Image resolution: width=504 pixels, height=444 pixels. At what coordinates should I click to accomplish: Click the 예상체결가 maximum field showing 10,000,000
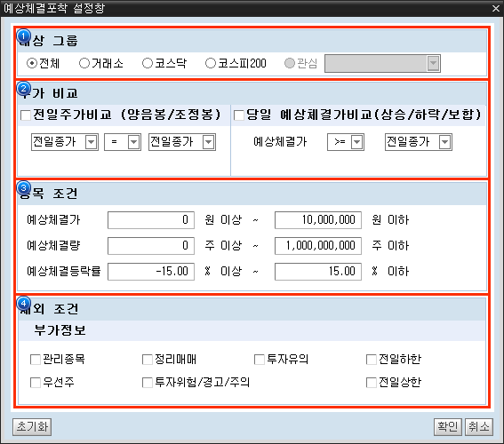pos(318,220)
